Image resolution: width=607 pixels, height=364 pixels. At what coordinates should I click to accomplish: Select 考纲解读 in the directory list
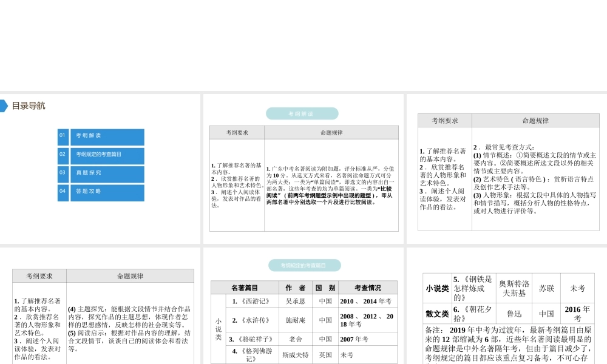coord(107,136)
